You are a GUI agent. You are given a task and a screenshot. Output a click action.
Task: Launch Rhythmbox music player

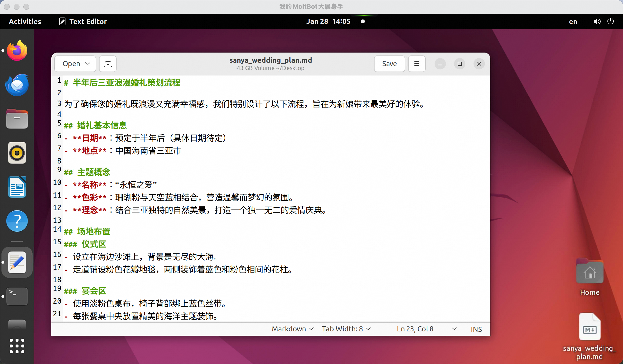[17, 153]
